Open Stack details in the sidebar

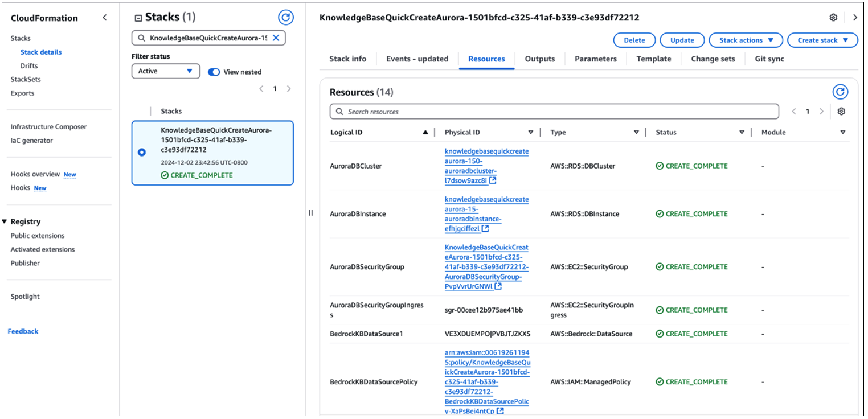point(41,52)
